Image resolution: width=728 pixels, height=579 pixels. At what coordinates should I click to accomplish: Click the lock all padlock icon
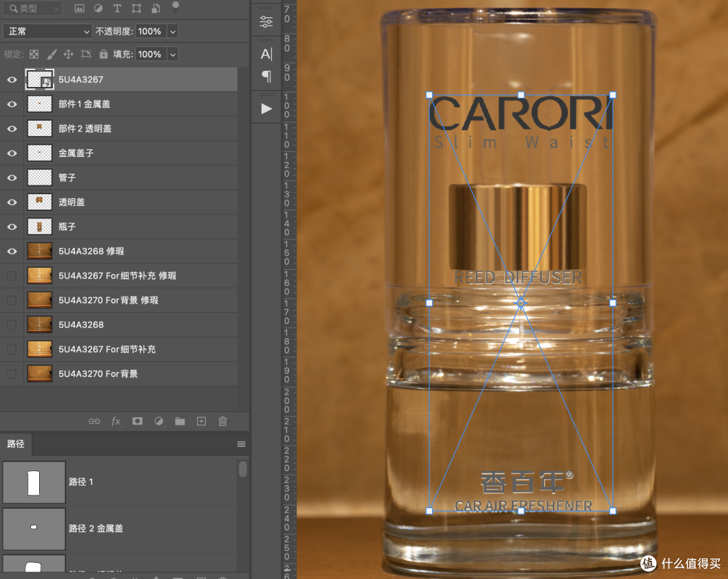pos(104,54)
